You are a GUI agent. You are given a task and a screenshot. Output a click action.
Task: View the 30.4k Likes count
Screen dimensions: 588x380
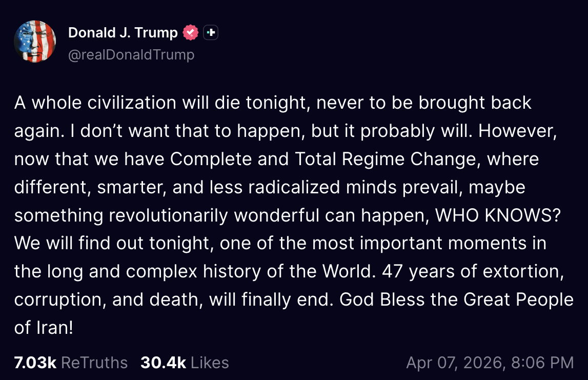coord(163,363)
